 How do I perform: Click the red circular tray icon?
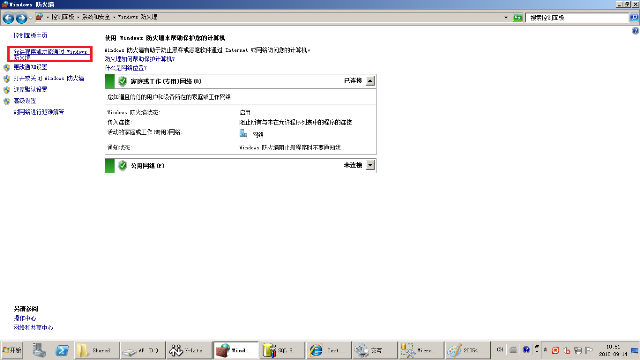point(555,350)
